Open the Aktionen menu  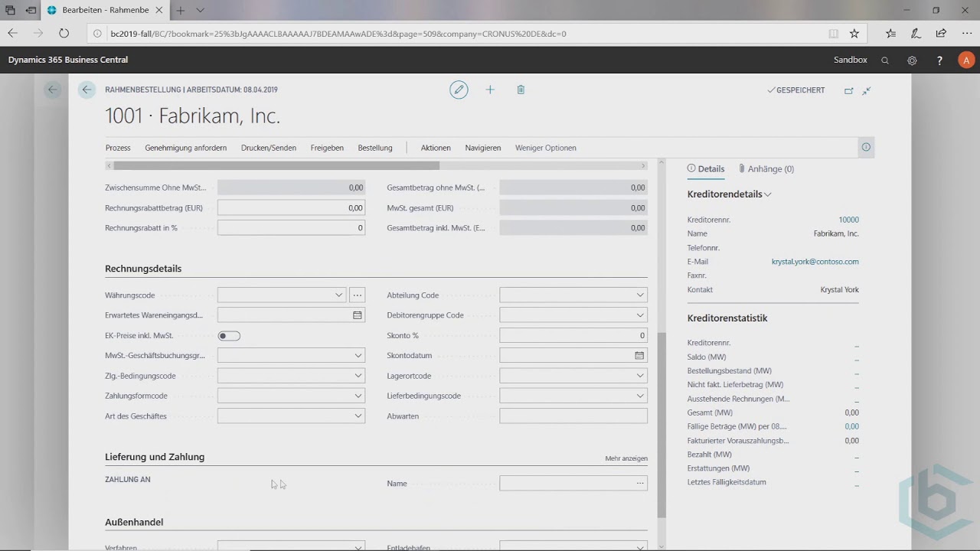[x=436, y=148]
